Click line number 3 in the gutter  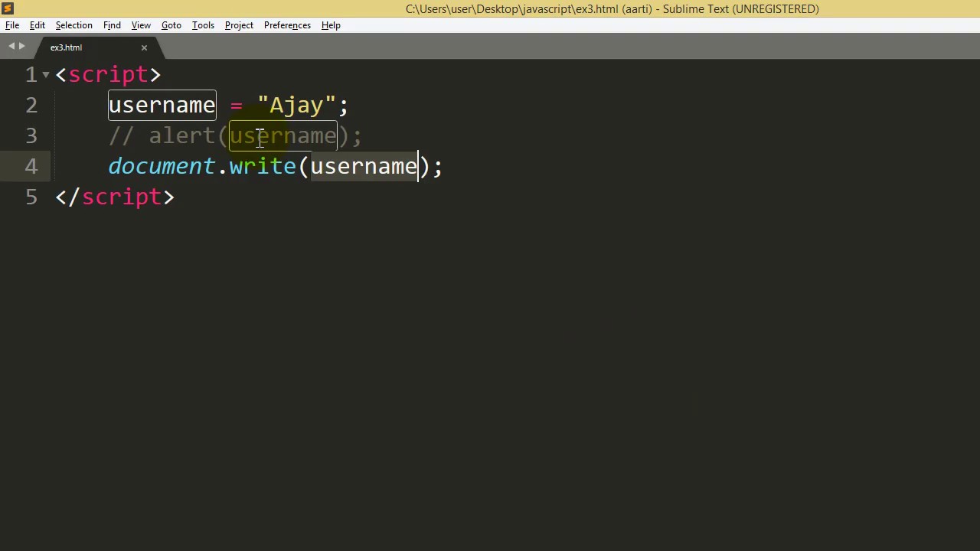click(x=31, y=135)
